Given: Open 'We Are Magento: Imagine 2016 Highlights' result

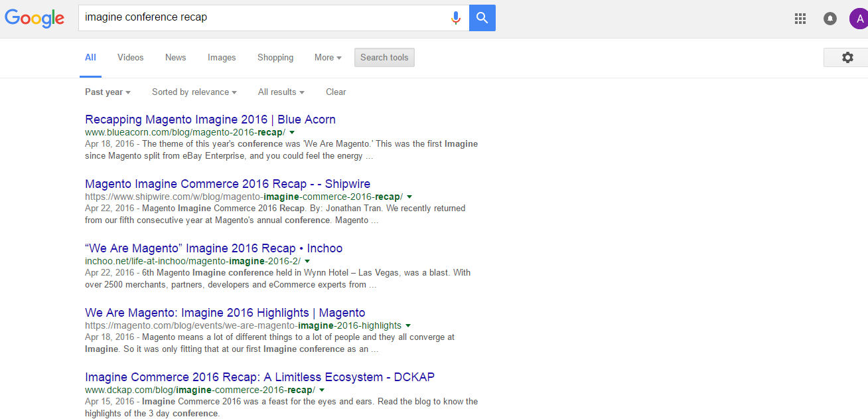Looking at the screenshot, I should [x=225, y=313].
